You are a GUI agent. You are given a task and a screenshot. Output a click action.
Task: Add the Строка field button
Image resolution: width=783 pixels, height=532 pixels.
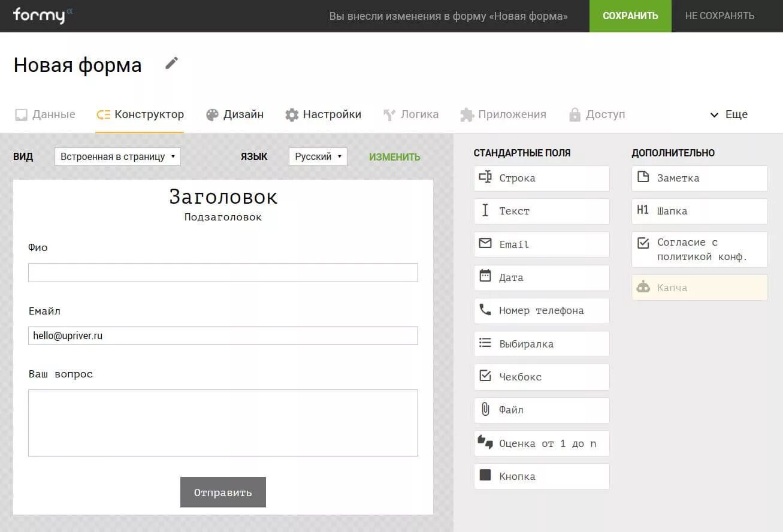542,178
